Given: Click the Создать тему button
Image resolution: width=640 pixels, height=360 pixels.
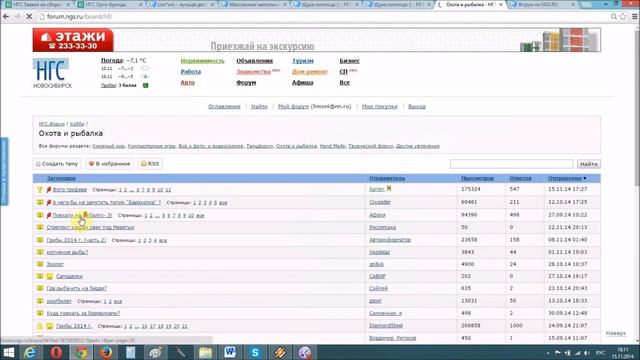Looking at the screenshot, I should coord(57,164).
